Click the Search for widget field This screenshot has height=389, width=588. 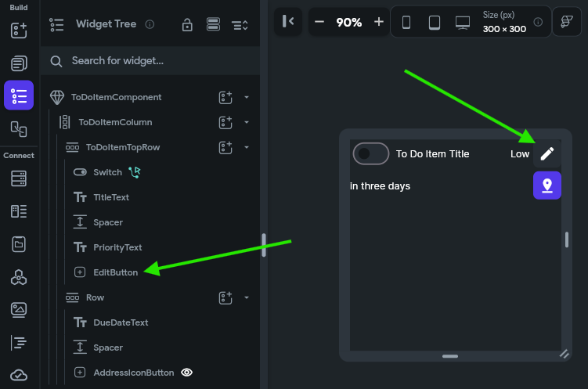pos(150,61)
